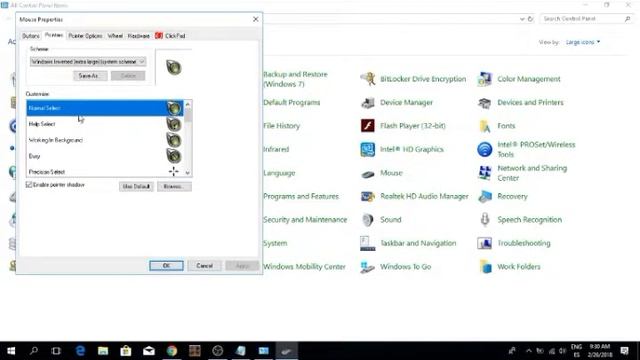The height and width of the screenshot is (360, 640).
Task: Click pointer list scroll up arrow
Action: (188, 104)
